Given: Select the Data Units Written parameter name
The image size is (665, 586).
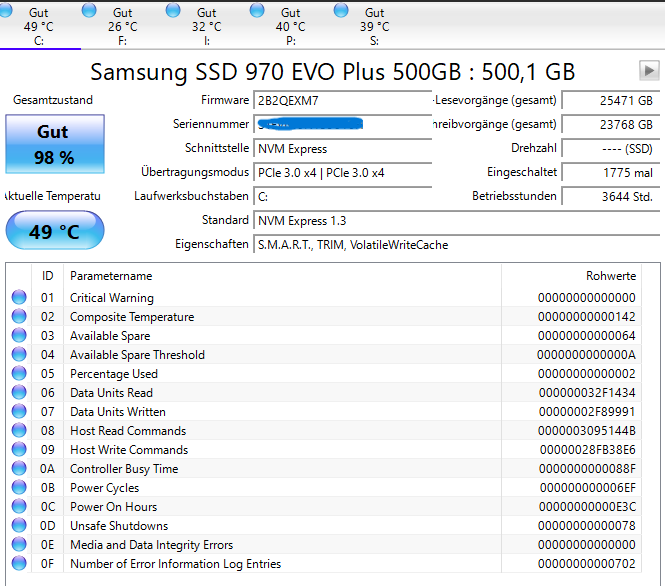Looking at the screenshot, I should click(117, 412).
